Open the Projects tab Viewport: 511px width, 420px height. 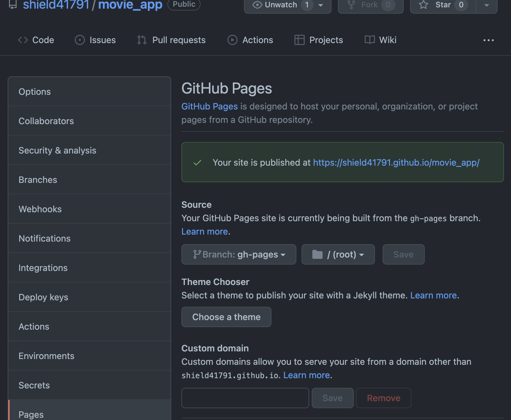click(319, 40)
